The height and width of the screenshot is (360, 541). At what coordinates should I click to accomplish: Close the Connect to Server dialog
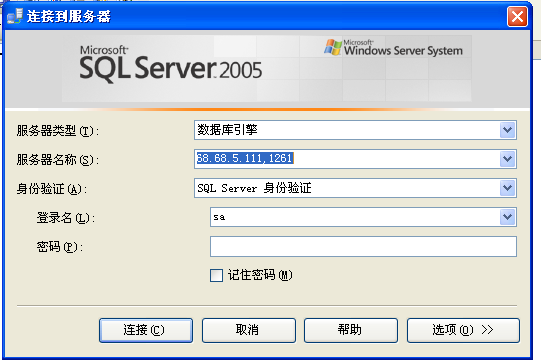[517, 16]
